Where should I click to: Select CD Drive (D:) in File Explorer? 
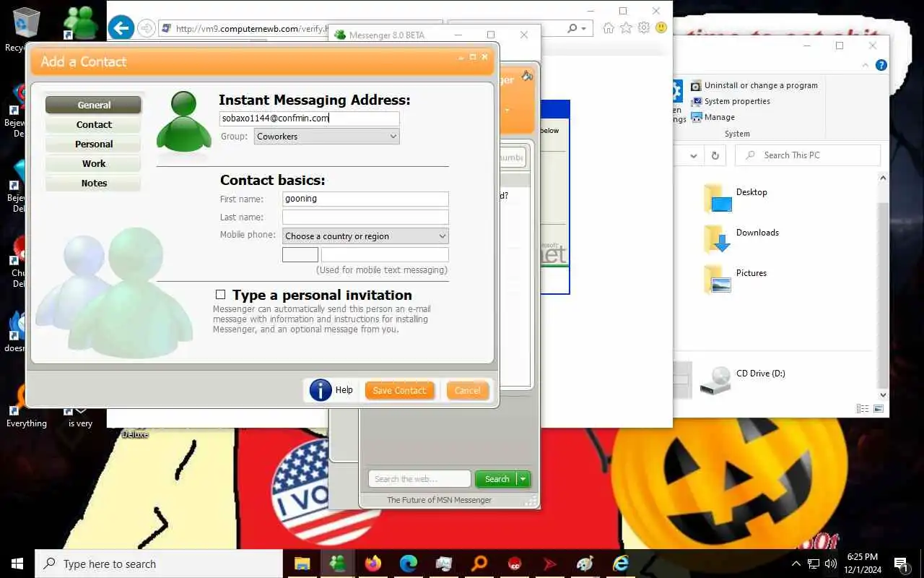point(744,379)
